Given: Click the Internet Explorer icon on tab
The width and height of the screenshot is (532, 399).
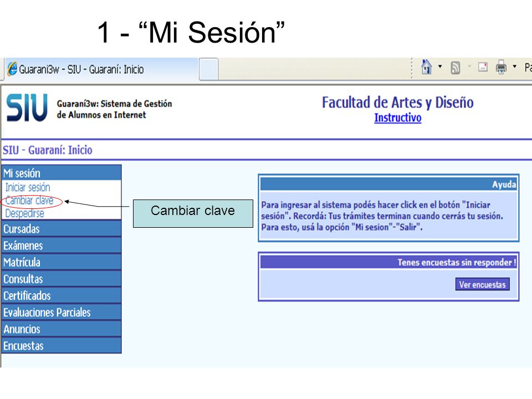Looking at the screenshot, I should click(x=12, y=69).
